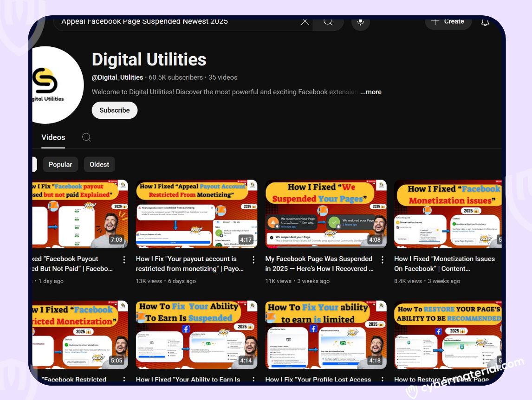532x400 pixels.
Task: Click the 7:03 duration badge
Action: pos(117,239)
